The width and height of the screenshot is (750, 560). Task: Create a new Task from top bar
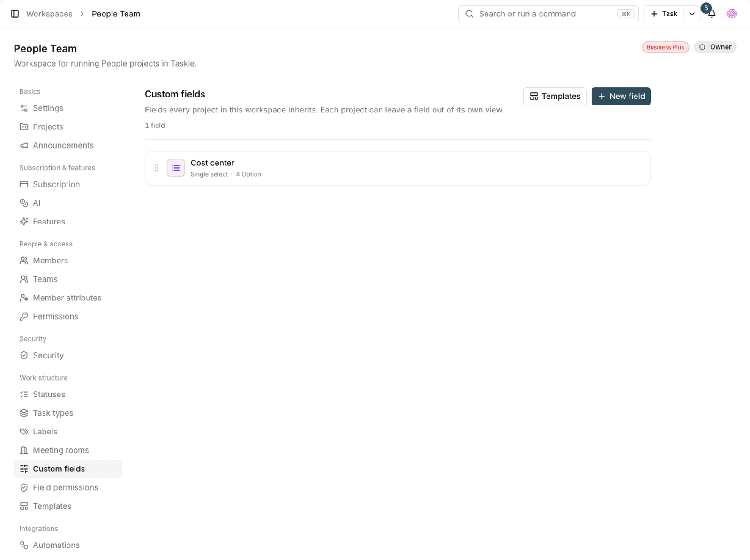point(664,14)
